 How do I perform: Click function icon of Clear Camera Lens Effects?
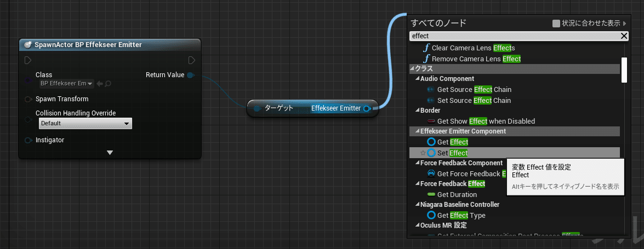pyautogui.click(x=427, y=48)
